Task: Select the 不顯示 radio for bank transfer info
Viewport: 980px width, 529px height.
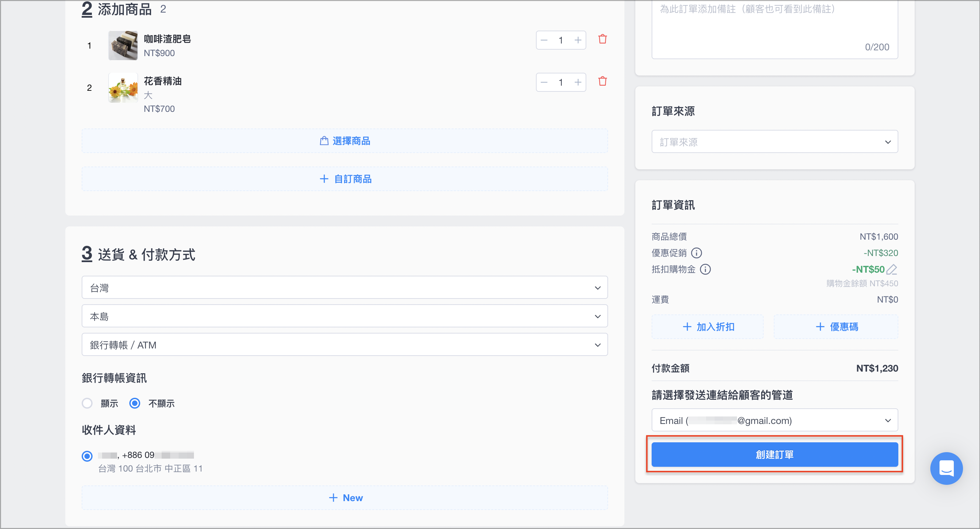Action: click(135, 403)
